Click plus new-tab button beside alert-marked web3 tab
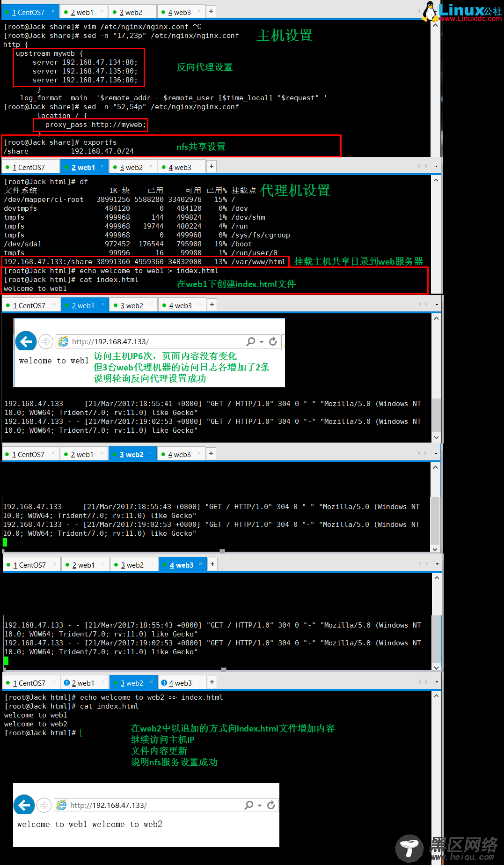This screenshot has width=504, height=865. click(x=212, y=682)
